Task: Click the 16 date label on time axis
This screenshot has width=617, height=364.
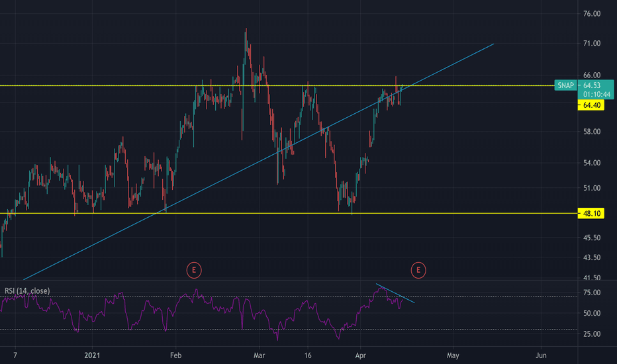Action: coord(308,355)
